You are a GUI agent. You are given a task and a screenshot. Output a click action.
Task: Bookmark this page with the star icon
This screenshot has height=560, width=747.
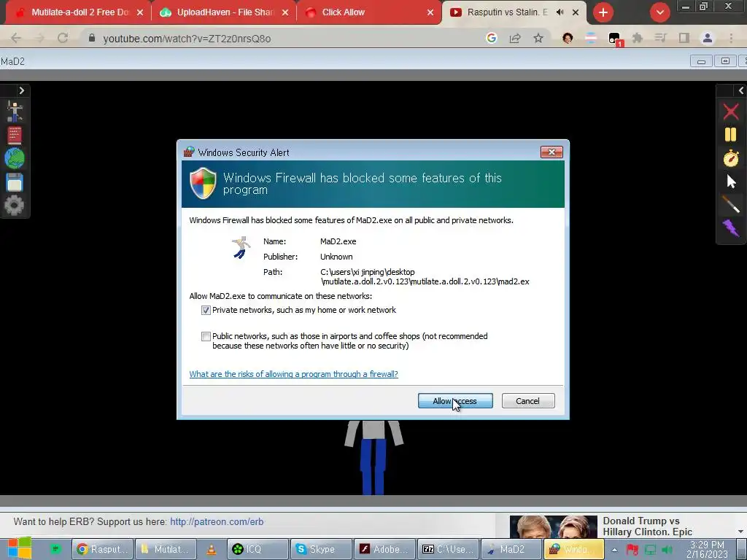coord(538,38)
